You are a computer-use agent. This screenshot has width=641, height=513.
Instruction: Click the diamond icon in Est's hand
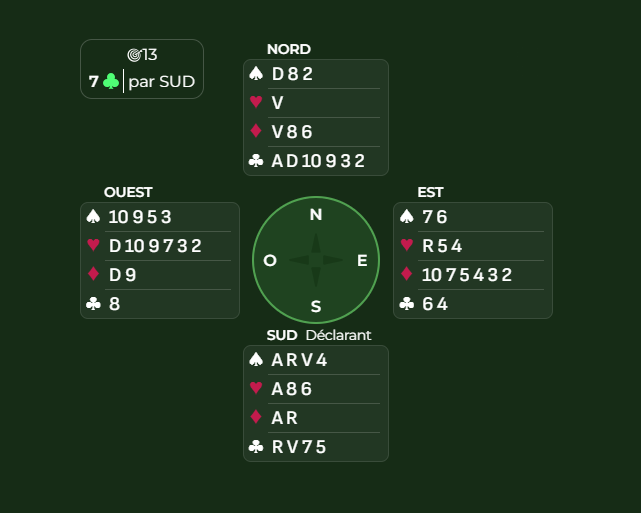(406, 275)
